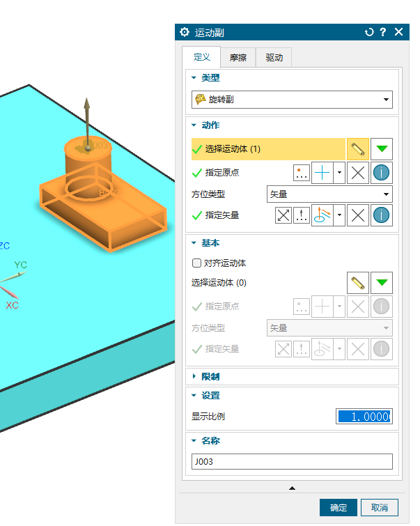Switch to the 驱动 tab

[x=274, y=58]
